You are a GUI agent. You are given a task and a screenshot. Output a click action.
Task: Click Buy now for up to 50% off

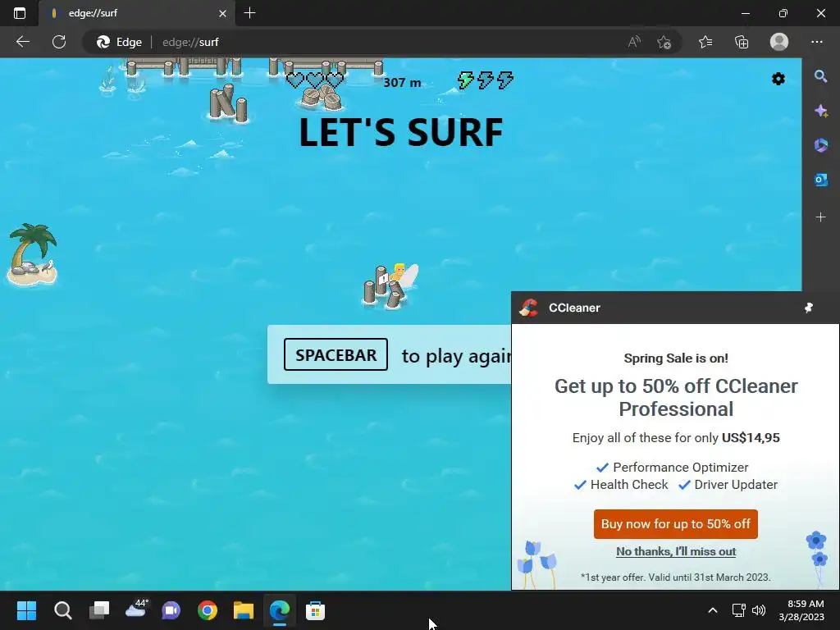tap(676, 524)
